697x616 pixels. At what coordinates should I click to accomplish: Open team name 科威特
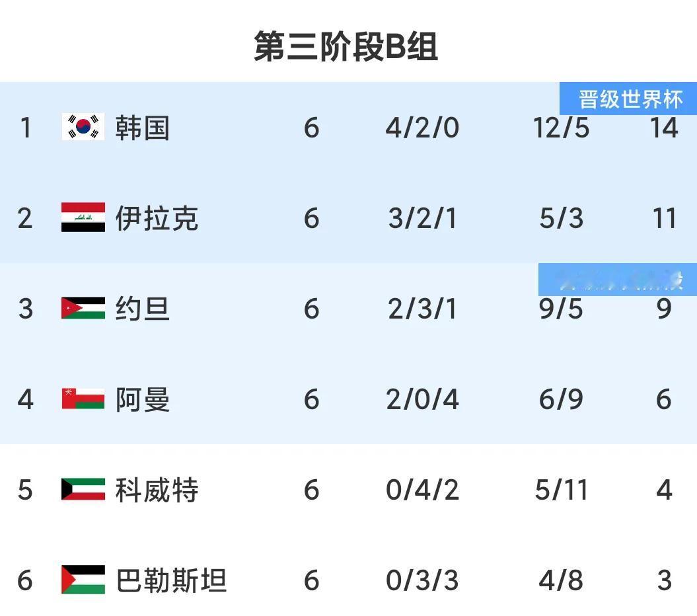coord(157,490)
